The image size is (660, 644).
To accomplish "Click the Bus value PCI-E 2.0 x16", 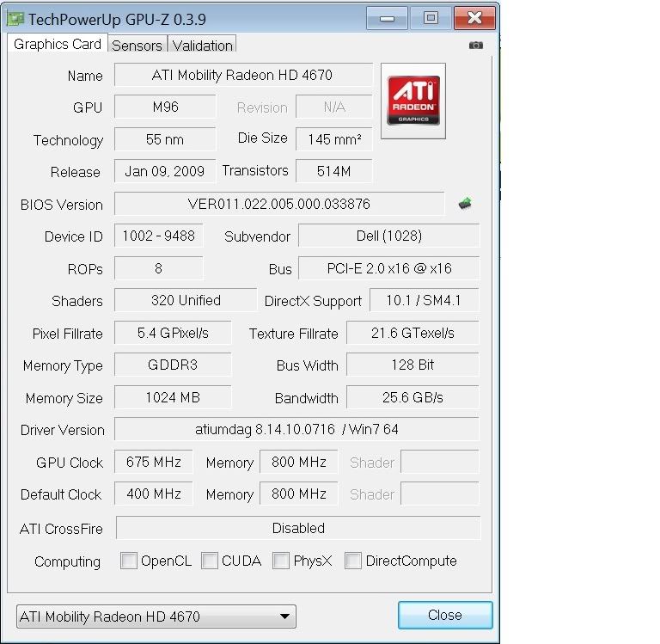I will (x=389, y=268).
